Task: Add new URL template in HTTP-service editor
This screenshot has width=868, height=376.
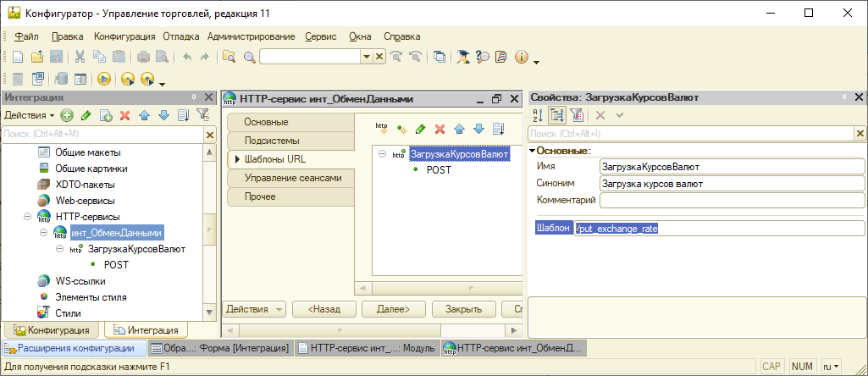Action: coord(382,129)
